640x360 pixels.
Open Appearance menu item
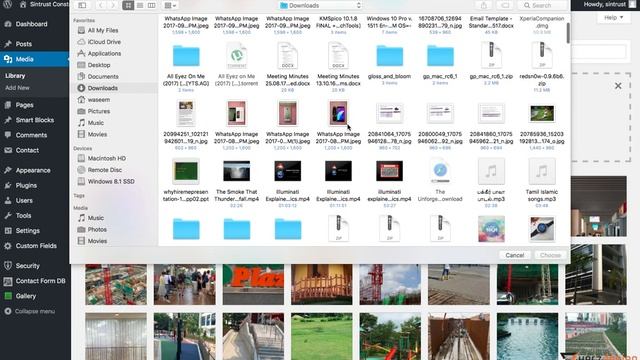(x=34, y=170)
